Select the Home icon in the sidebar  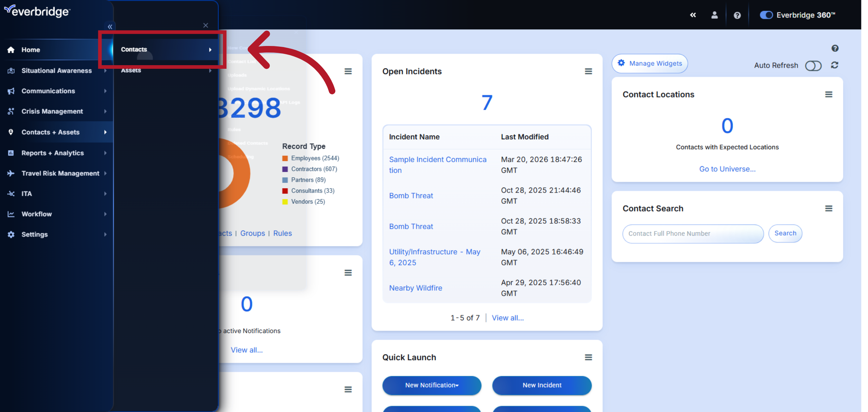[x=11, y=50]
